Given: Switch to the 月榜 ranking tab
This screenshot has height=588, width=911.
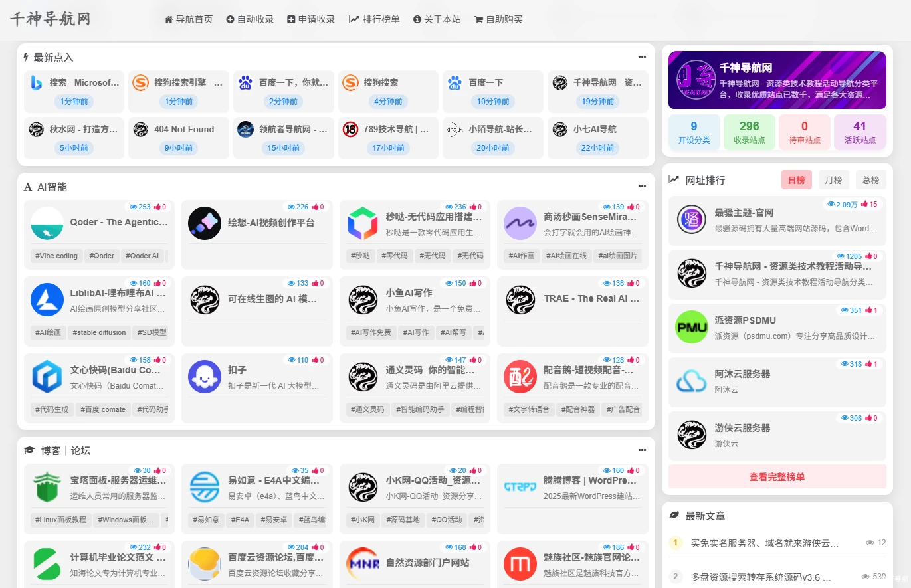Looking at the screenshot, I should click(833, 179).
